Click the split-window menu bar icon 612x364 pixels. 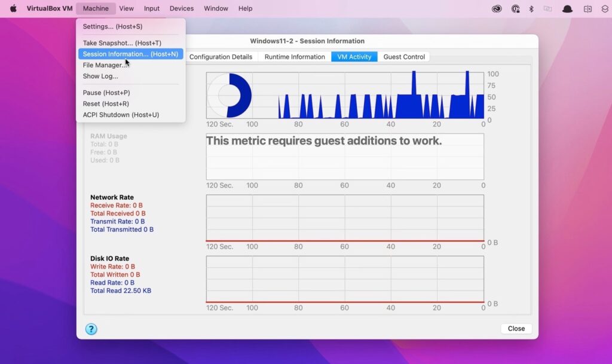coord(587,8)
